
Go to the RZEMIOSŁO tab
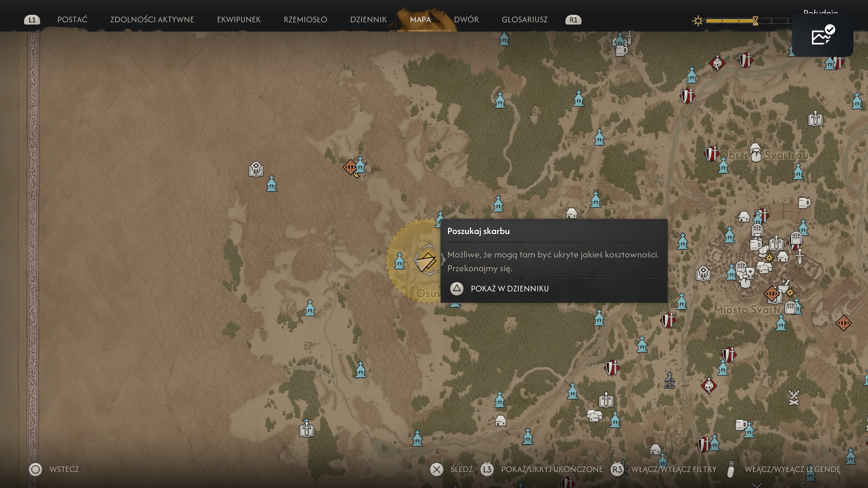305,19
